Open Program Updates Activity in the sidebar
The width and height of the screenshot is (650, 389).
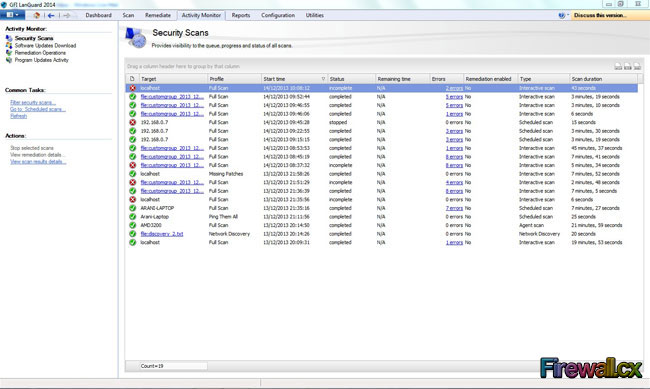(x=41, y=60)
